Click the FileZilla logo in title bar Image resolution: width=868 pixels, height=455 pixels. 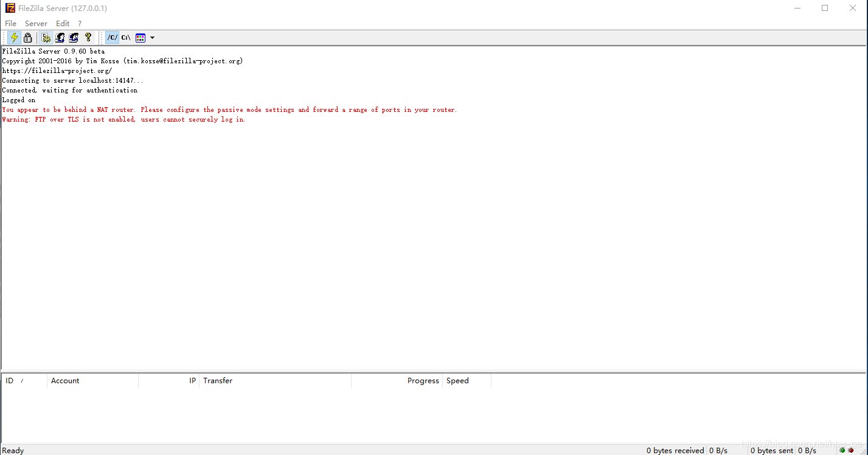pyautogui.click(x=10, y=8)
